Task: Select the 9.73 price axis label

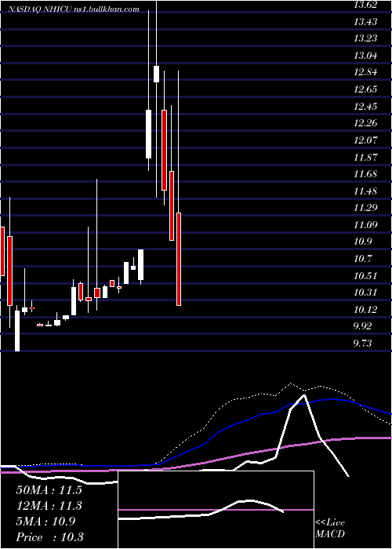Action: (x=362, y=344)
